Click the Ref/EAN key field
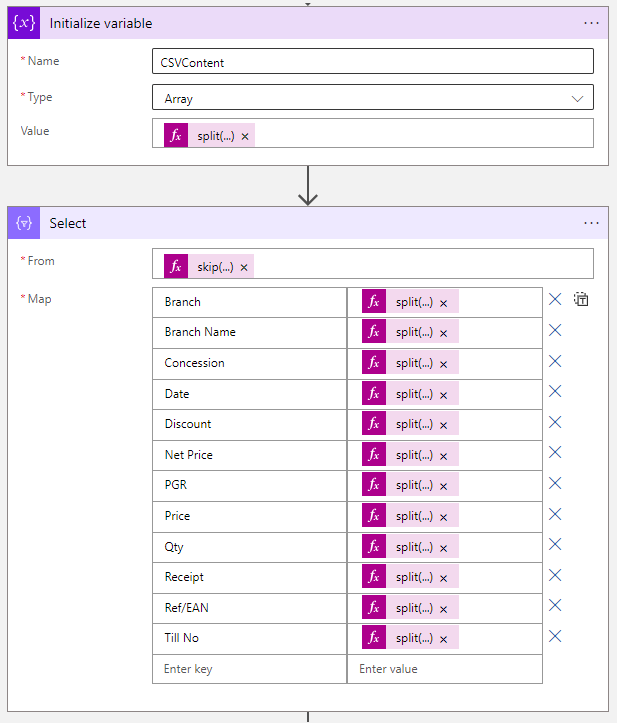Viewport: 617px width, 723px height. [x=249, y=607]
